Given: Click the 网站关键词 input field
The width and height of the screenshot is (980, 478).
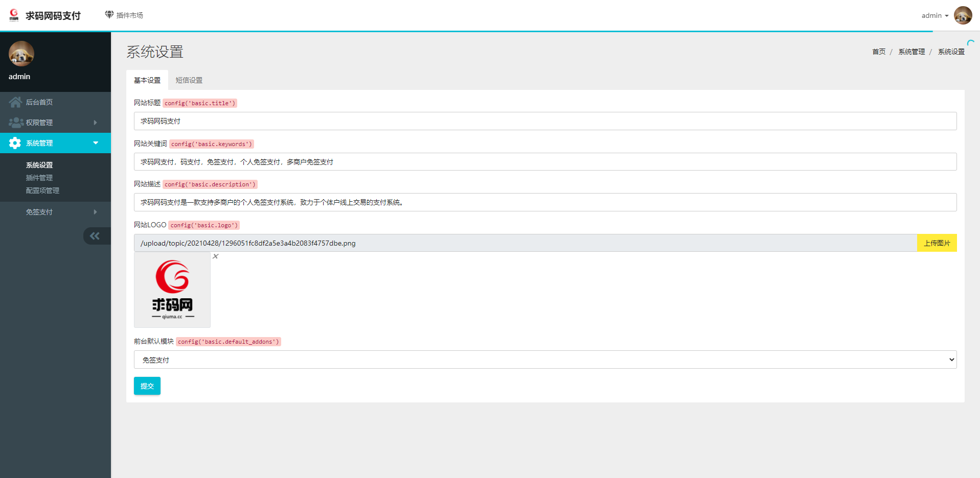Looking at the screenshot, I should point(545,162).
